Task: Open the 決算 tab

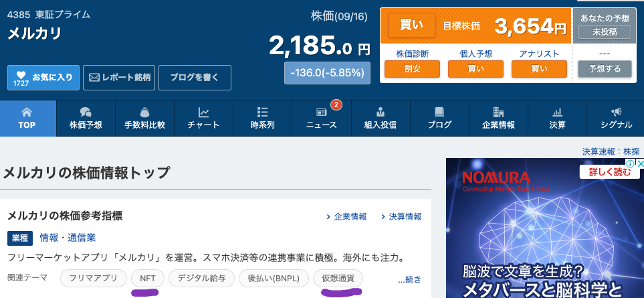Action: (557, 119)
